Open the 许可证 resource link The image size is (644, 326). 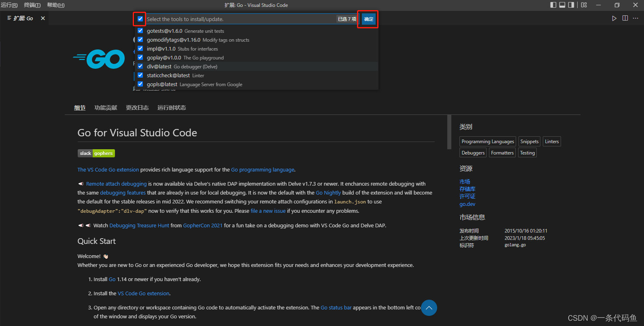tap(468, 196)
